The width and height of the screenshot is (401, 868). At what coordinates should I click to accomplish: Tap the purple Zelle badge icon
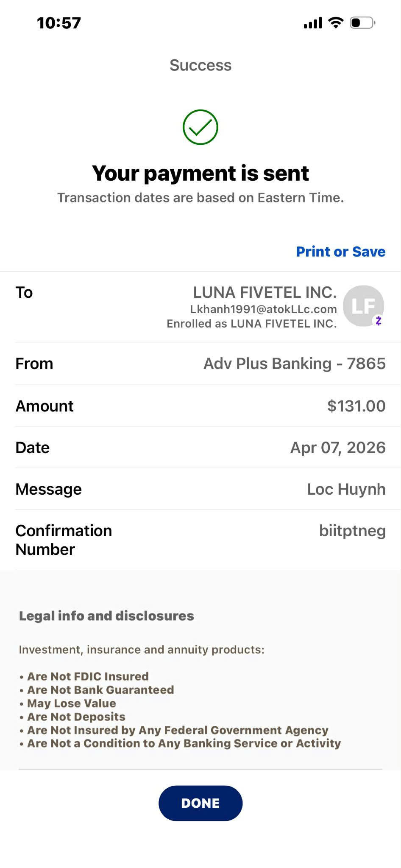pyautogui.click(x=379, y=321)
